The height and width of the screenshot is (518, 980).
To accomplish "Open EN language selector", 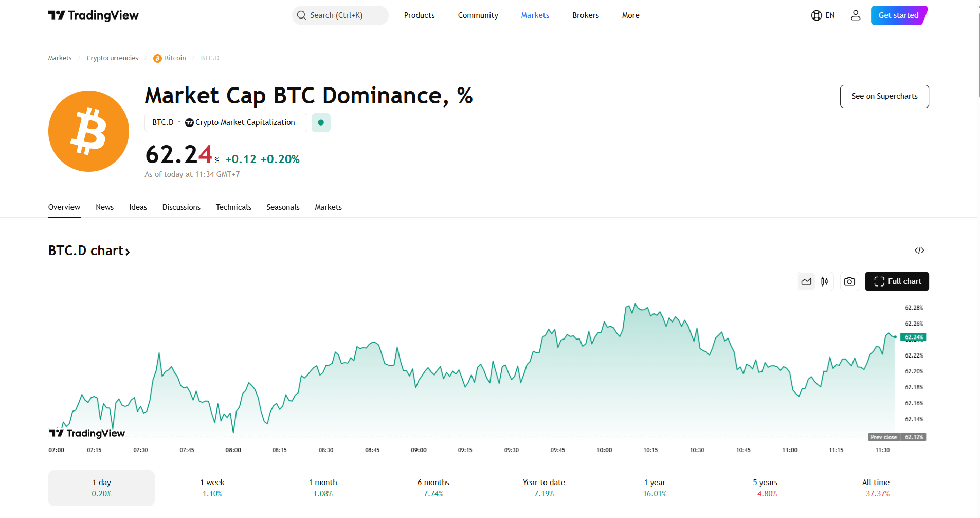I will (823, 15).
